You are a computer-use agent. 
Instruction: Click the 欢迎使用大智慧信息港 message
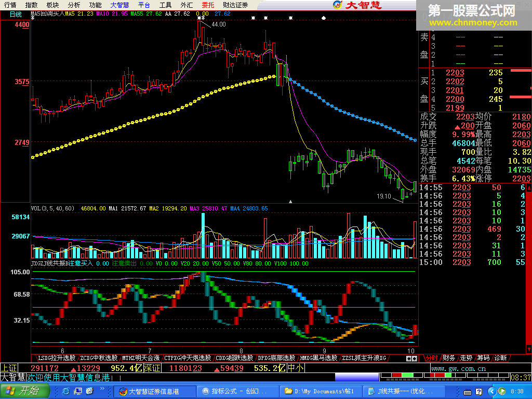pyautogui.click(x=74, y=377)
